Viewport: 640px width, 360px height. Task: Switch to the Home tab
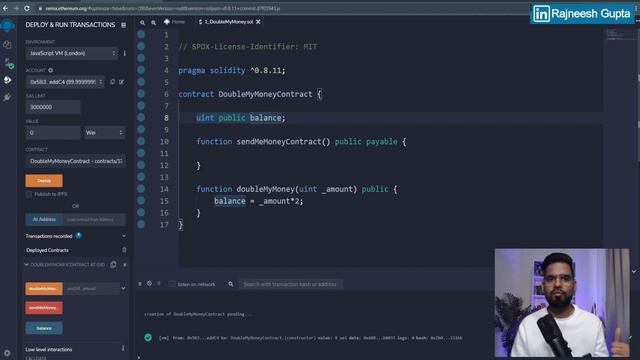(175, 22)
